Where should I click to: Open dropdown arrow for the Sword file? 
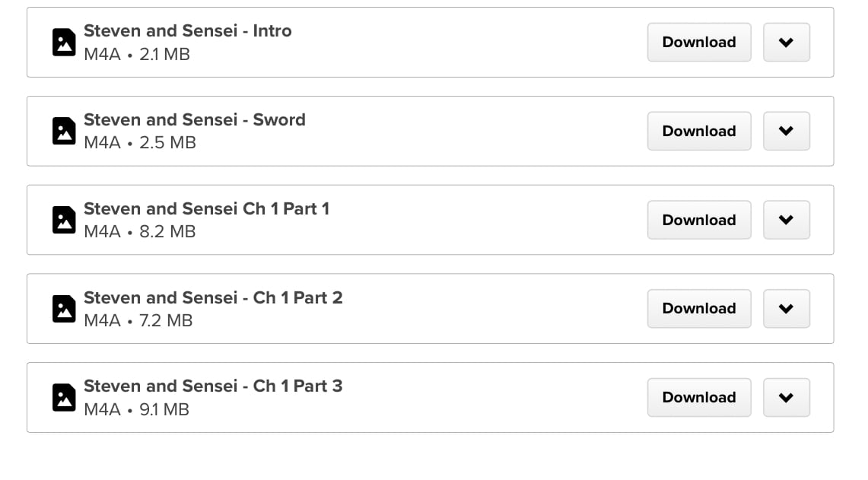coord(786,131)
